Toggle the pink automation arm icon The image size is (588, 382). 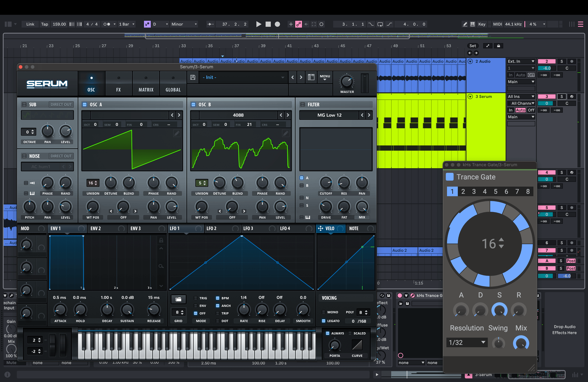click(298, 24)
